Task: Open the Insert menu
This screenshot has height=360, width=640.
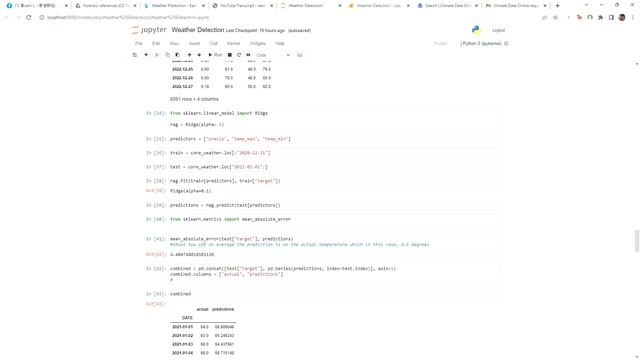Action: tap(194, 43)
